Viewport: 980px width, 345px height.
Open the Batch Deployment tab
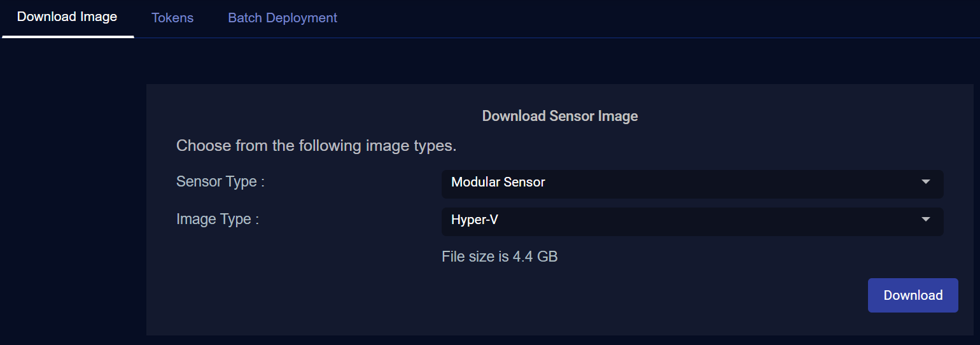(283, 18)
